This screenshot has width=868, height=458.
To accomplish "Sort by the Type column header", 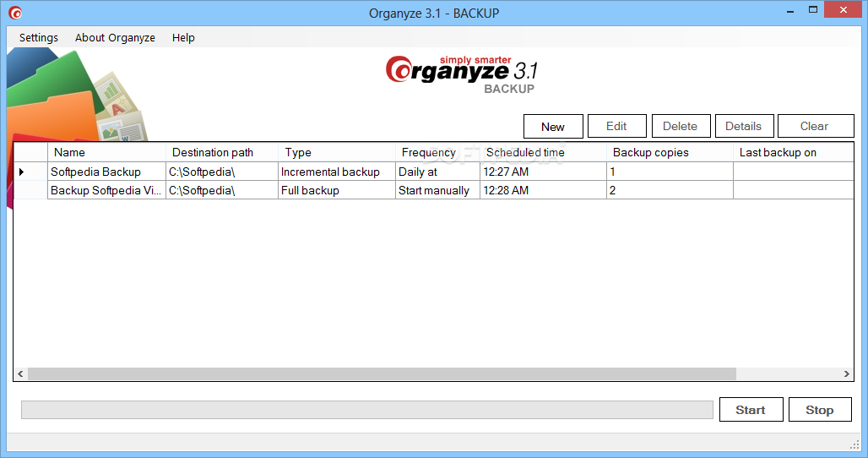I will click(x=337, y=152).
